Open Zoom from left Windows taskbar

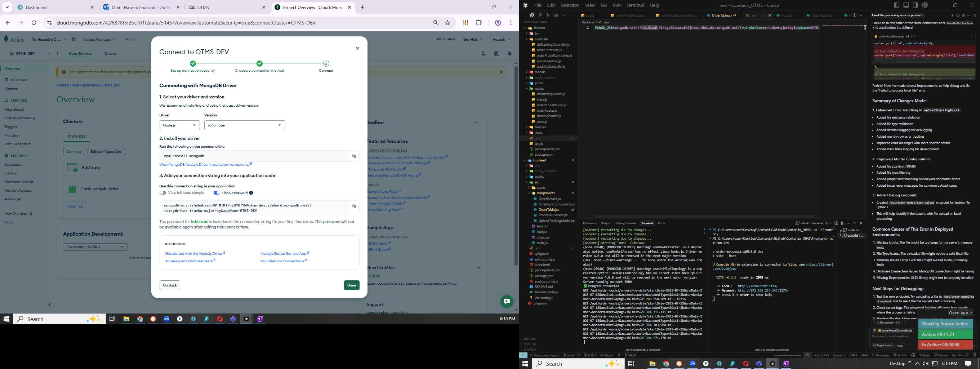coord(166,319)
